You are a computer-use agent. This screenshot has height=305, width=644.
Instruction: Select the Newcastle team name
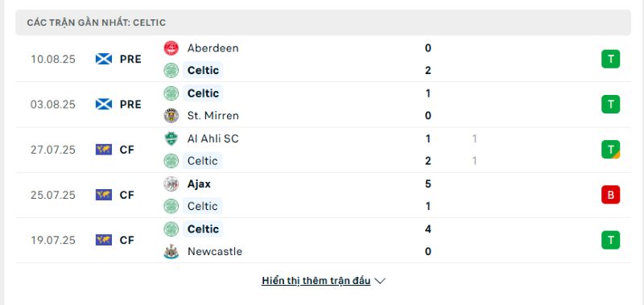coord(215,251)
